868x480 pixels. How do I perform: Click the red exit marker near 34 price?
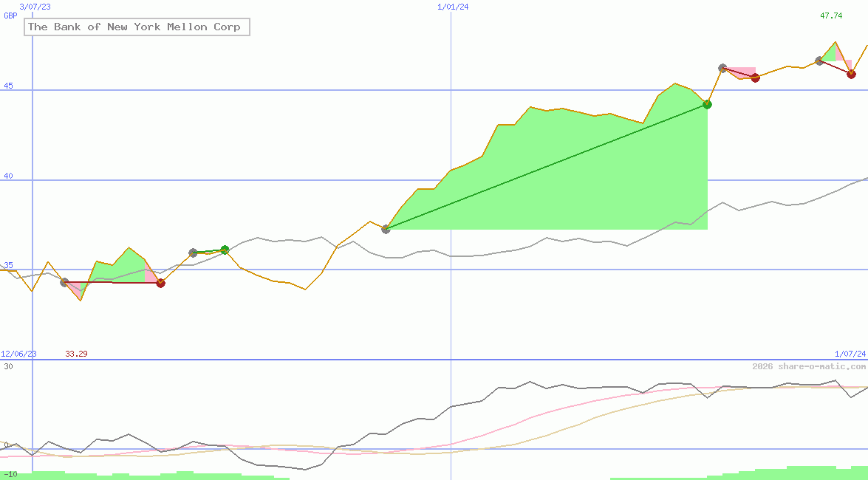160,283
